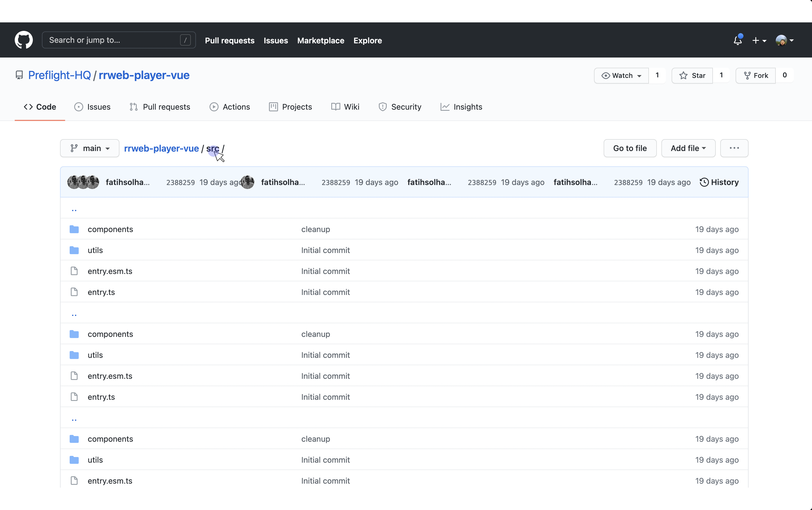812x510 pixels.
Task: Click the Actions play-circle icon
Action: [x=214, y=107]
